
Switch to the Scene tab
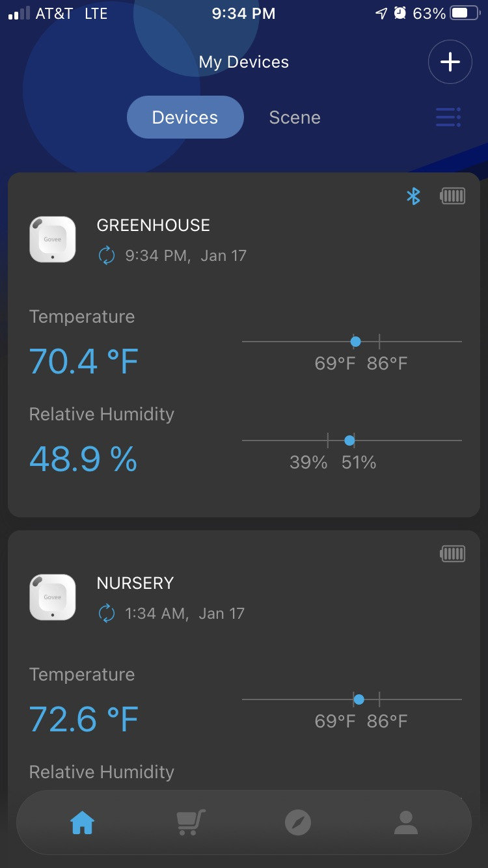click(295, 117)
